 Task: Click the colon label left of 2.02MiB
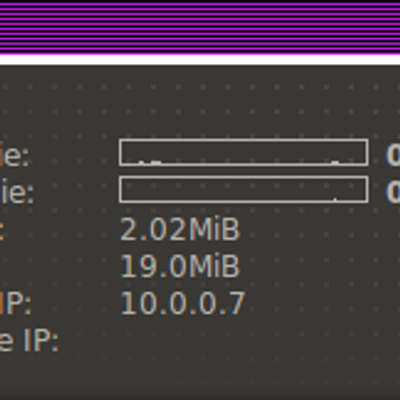[1, 230]
